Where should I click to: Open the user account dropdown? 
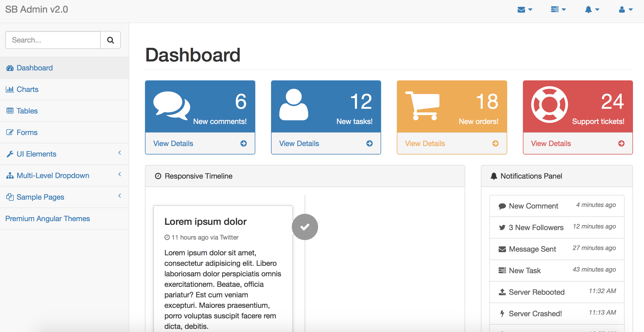626,10
